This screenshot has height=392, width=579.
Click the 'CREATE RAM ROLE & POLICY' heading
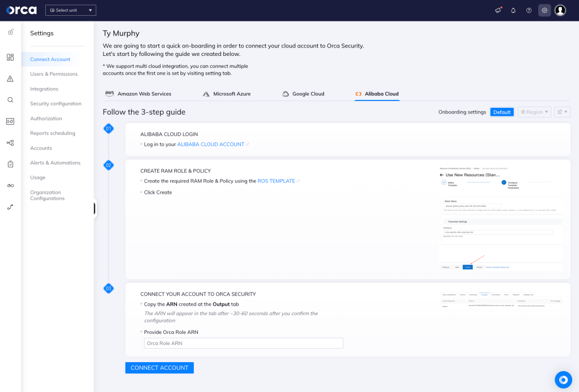[x=175, y=171]
